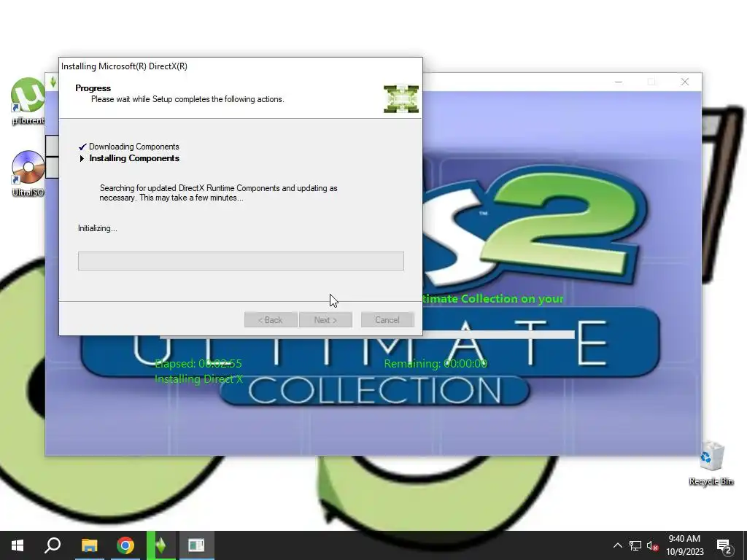Open the UltraISO desktop shortcut
This screenshot has width=747, height=560.
tap(28, 174)
